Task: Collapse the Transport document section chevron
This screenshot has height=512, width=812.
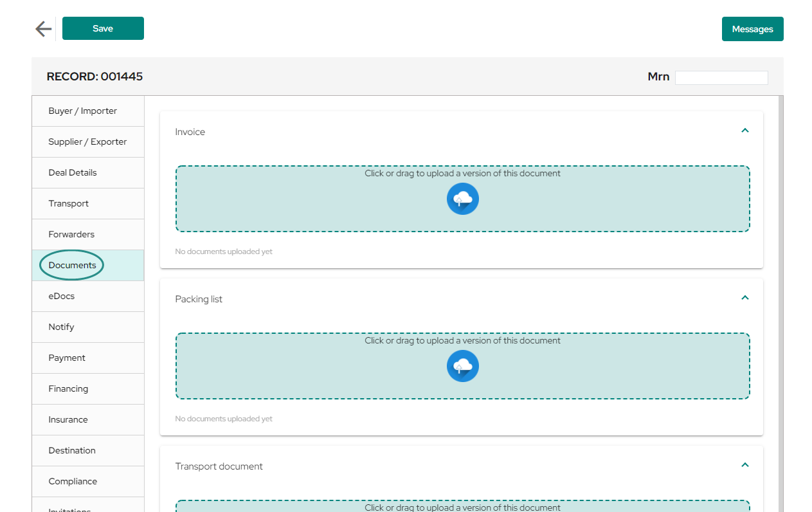Action: tap(745, 465)
